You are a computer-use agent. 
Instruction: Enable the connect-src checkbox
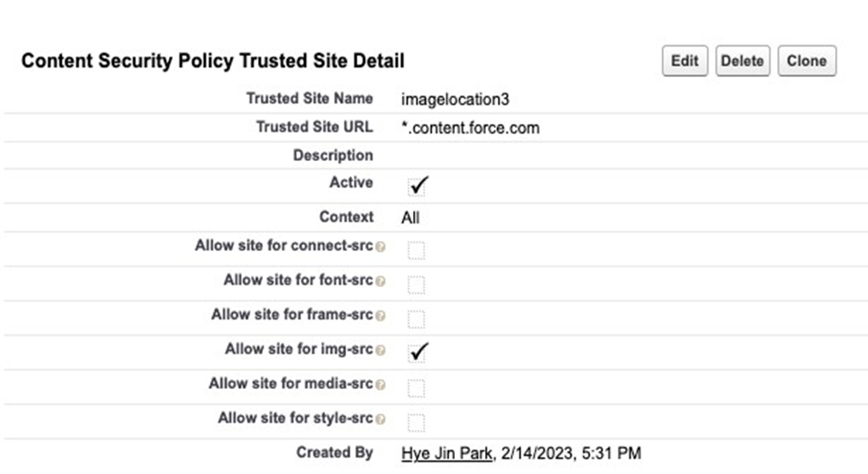pos(416,250)
